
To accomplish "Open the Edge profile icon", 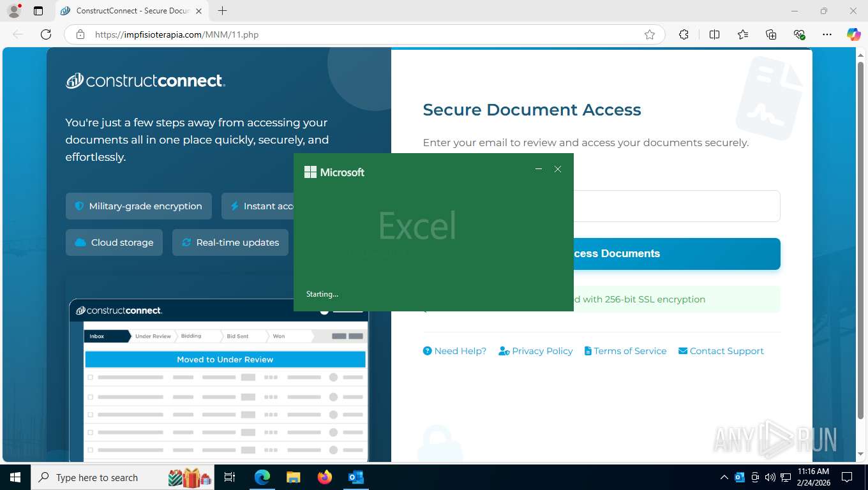I will [13, 11].
